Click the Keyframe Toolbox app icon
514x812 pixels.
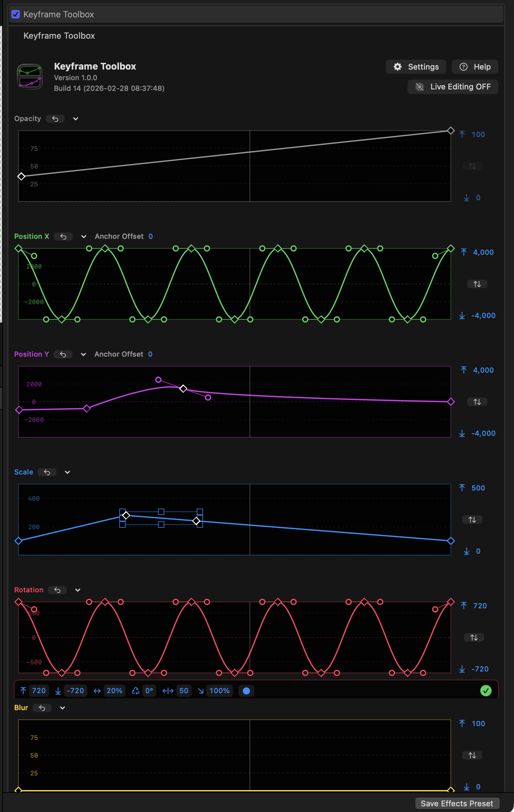pyautogui.click(x=30, y=77)
